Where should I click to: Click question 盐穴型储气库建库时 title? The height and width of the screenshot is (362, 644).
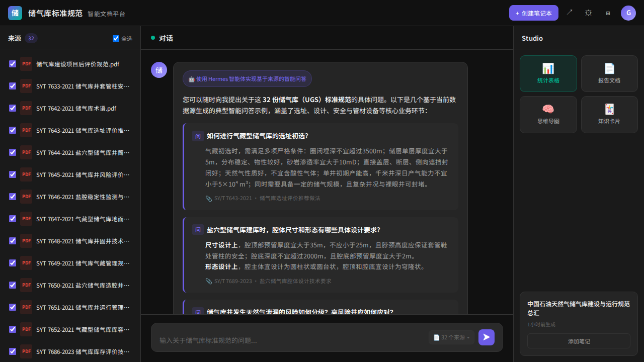click(293, 230)
